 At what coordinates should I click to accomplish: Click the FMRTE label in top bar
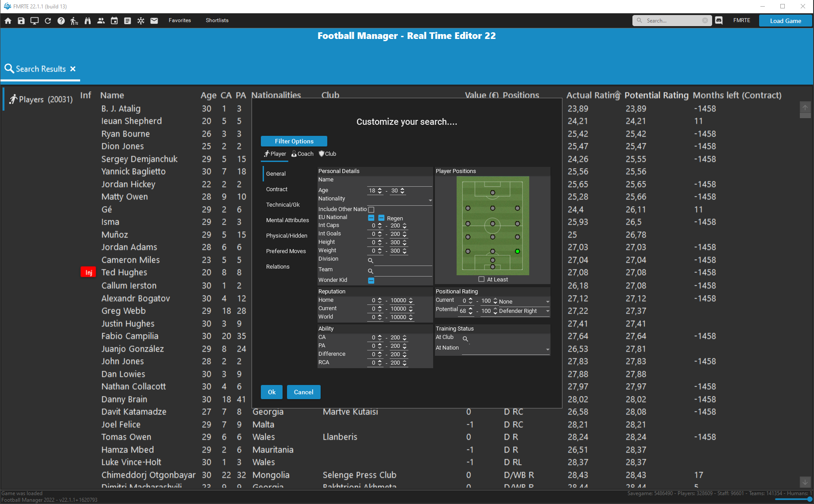click(742, 20)
